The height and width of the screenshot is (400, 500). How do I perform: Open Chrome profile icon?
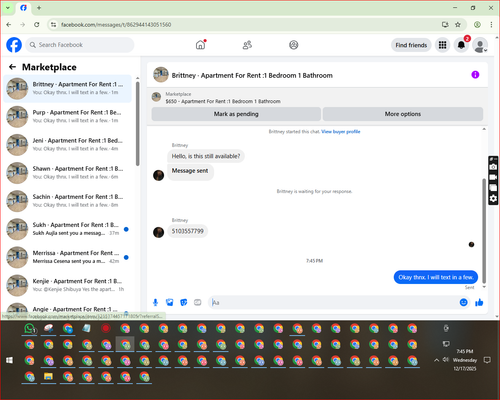(477, 24)
